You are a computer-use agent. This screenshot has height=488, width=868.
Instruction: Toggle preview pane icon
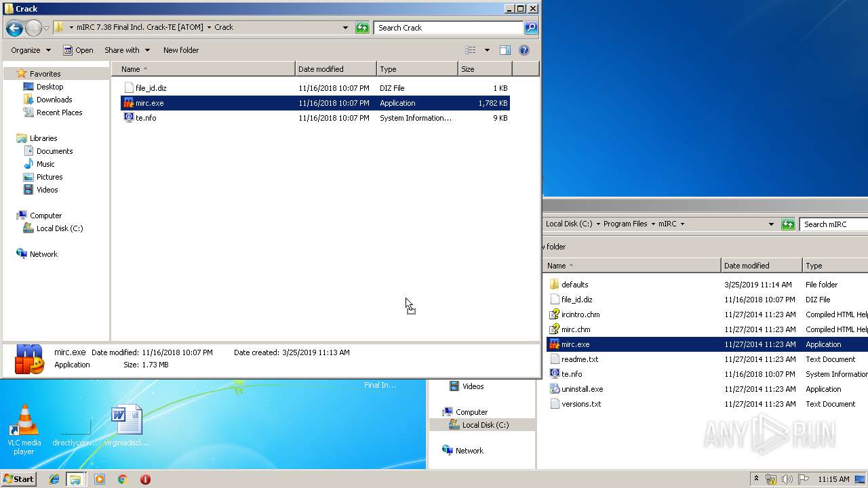click(505, 50)
